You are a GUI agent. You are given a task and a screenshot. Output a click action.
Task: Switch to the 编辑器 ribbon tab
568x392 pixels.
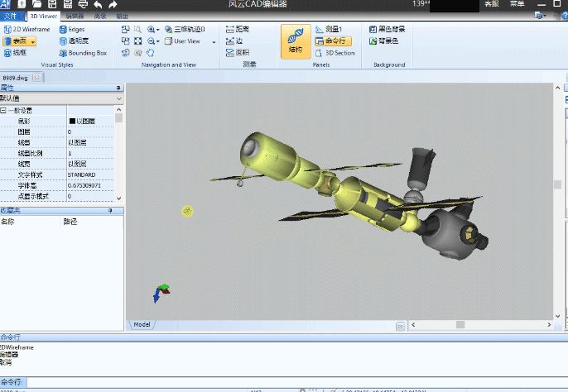(x=75, y=15)
